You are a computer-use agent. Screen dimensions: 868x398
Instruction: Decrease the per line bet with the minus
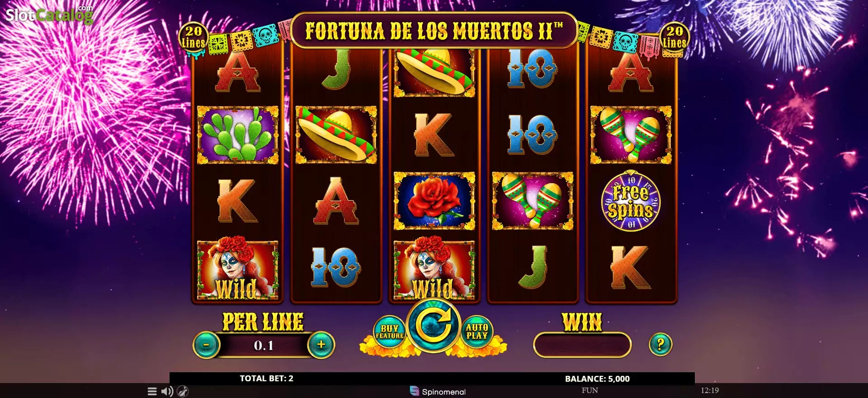pos(206,345)
